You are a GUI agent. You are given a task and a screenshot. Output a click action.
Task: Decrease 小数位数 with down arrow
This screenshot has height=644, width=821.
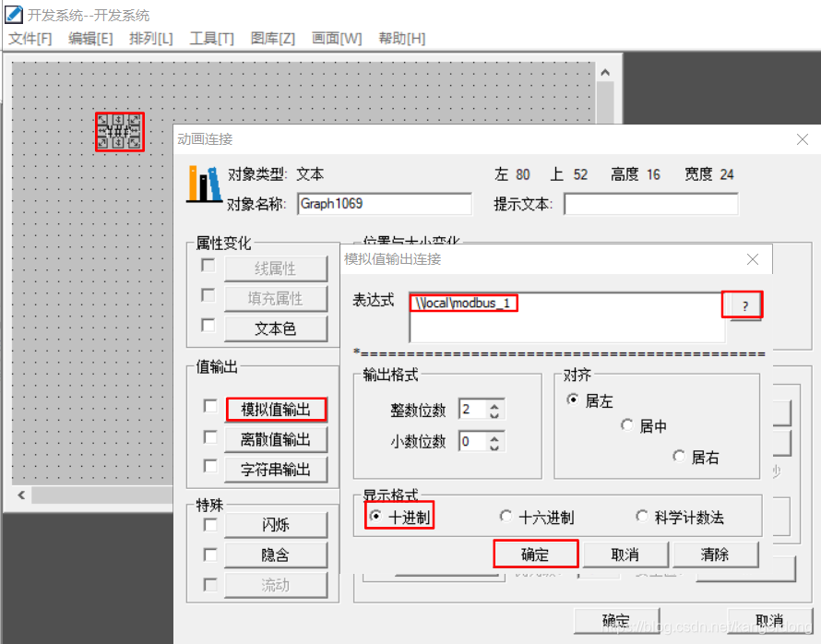click(x=494, y=447)
